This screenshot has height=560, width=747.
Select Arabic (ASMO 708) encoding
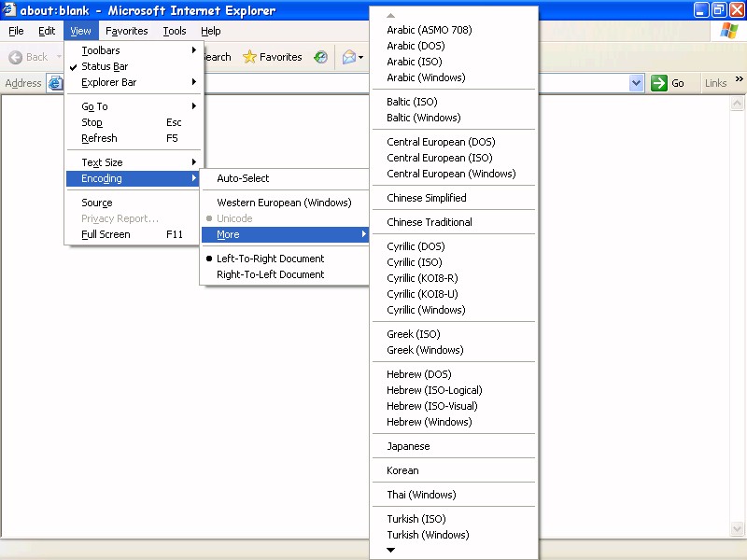tap(454, 30)
